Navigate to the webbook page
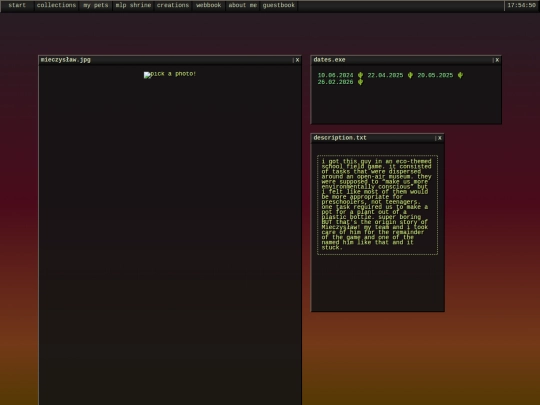540x405 pixels. click(209, 6)
